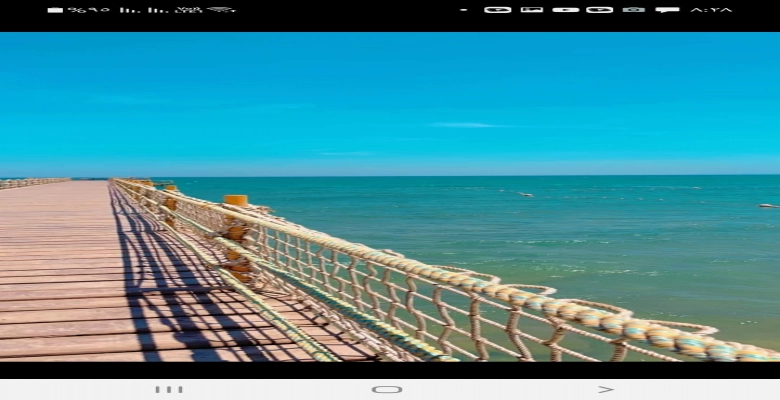
Task: Tap the Wi-Fi signal icon
Action: click(221, 10)
